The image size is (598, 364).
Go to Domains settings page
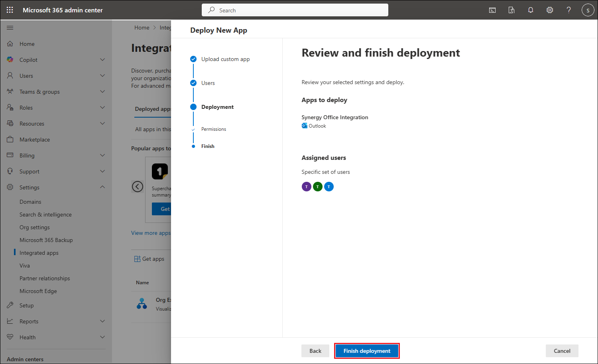click(30, 202)
